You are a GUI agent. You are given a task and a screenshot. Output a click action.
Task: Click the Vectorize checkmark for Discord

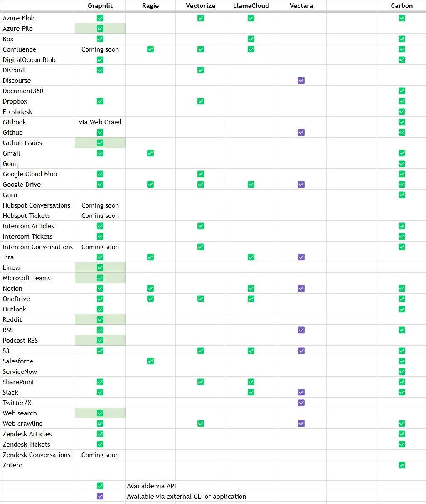(201, 70)
